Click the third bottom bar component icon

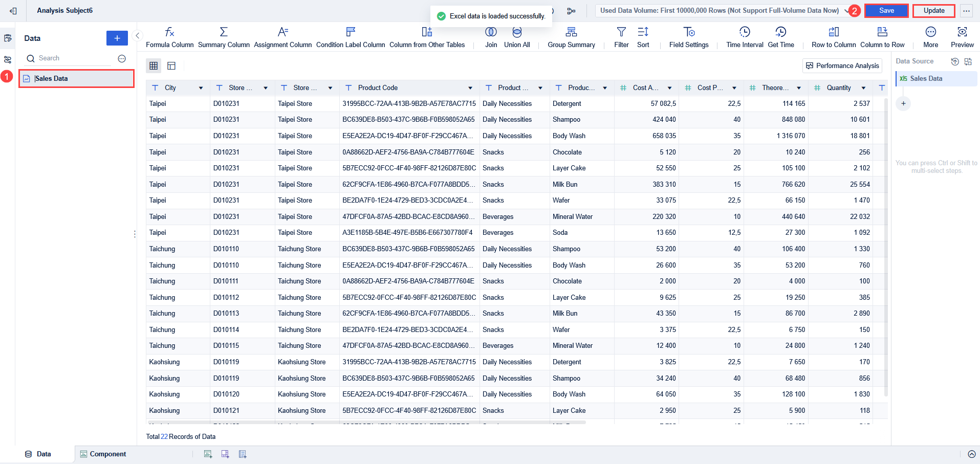pyautogui.click(x=243, y=454)
